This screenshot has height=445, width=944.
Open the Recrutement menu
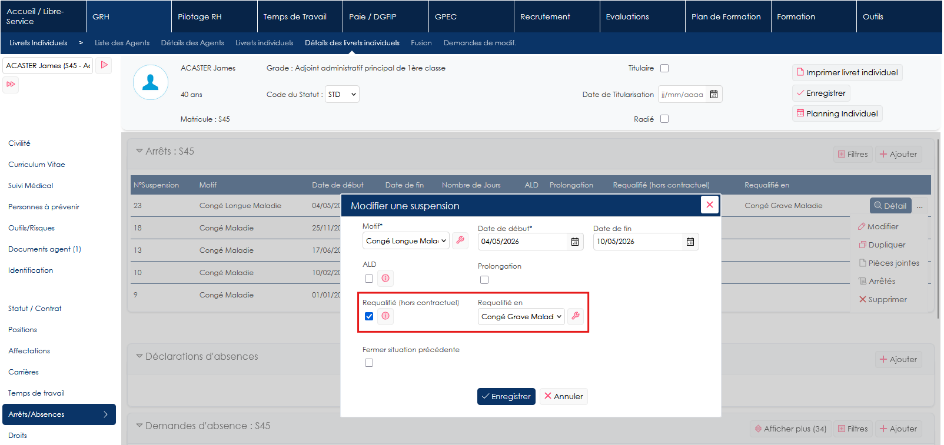pos(557,17)
